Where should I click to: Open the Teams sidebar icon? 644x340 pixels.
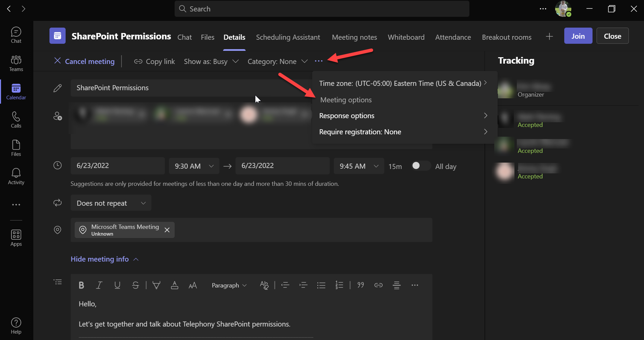point(16,63)
